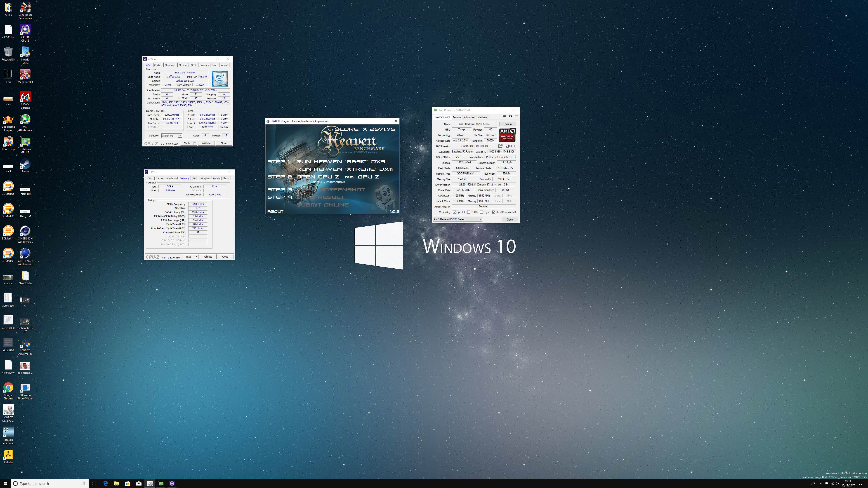Click the Intel Core i7 logo in CPU-Z
Viewport: 868px width, 488px height.
tap(220, 78)
